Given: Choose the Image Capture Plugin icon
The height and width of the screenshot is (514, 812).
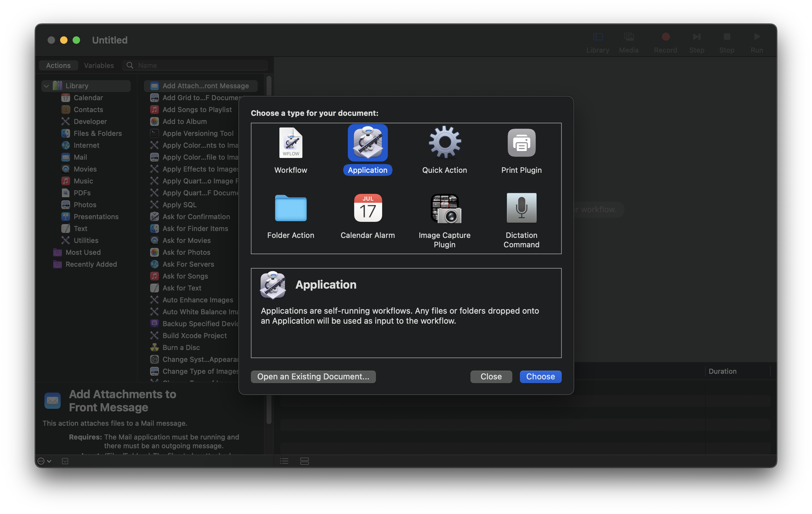Looking at the screenshot, I should [x=445, y=209].
